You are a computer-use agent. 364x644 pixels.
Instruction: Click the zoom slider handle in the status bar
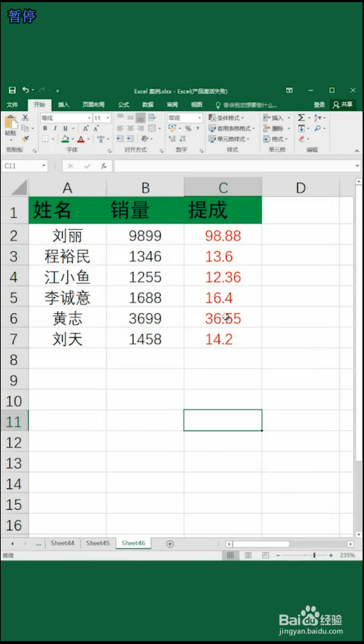click(314, 555)
